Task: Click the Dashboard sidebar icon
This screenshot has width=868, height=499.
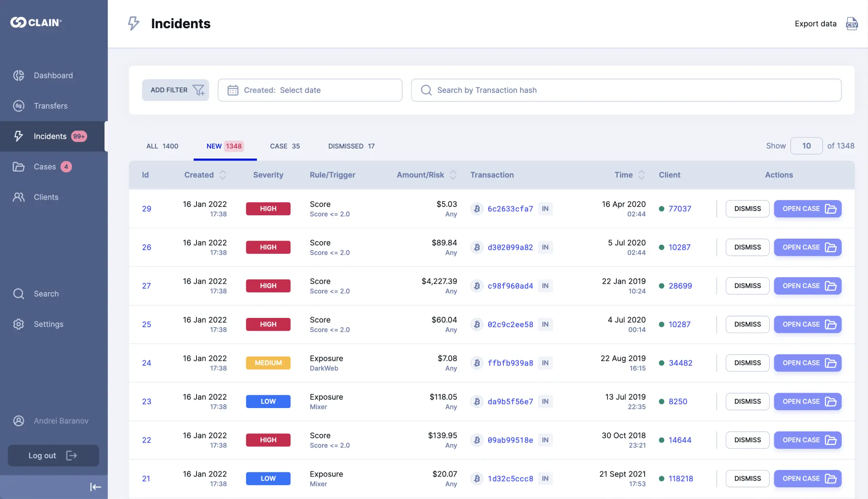Action: point(19,75)
